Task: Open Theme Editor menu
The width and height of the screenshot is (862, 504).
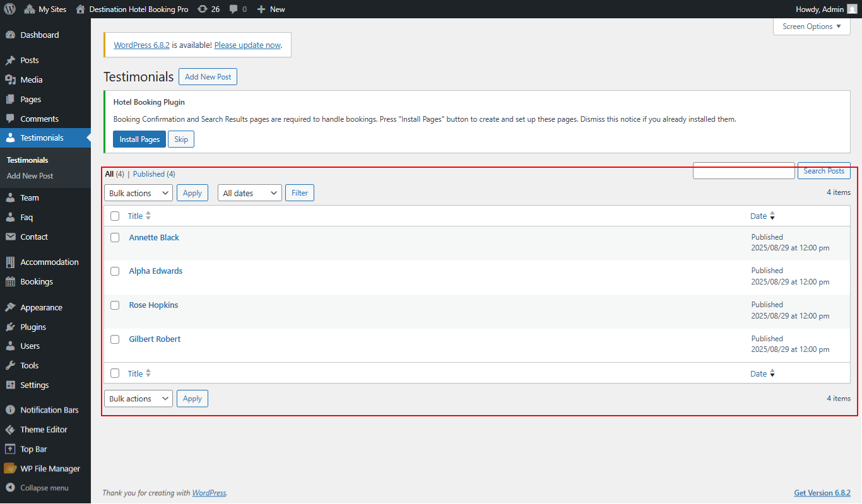Action: coord(45,429)
